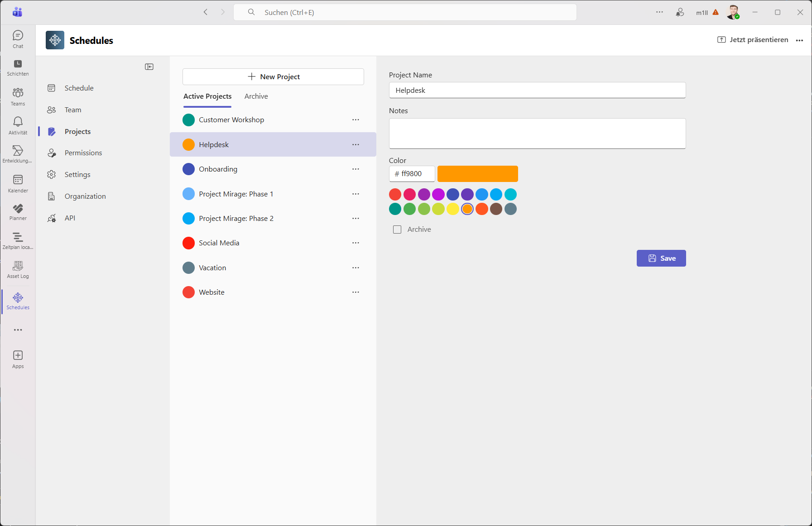Open the Schichten app in the sidebar
Viewport: 812px width, 526px height.
coord(18,67)
